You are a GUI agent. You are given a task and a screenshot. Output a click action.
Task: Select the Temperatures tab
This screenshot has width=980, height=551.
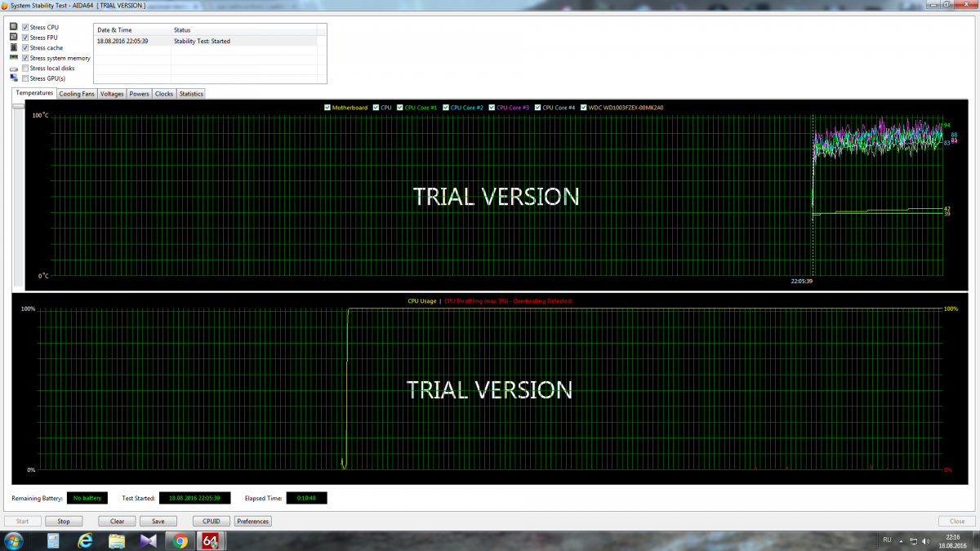[x=34, y=93]
